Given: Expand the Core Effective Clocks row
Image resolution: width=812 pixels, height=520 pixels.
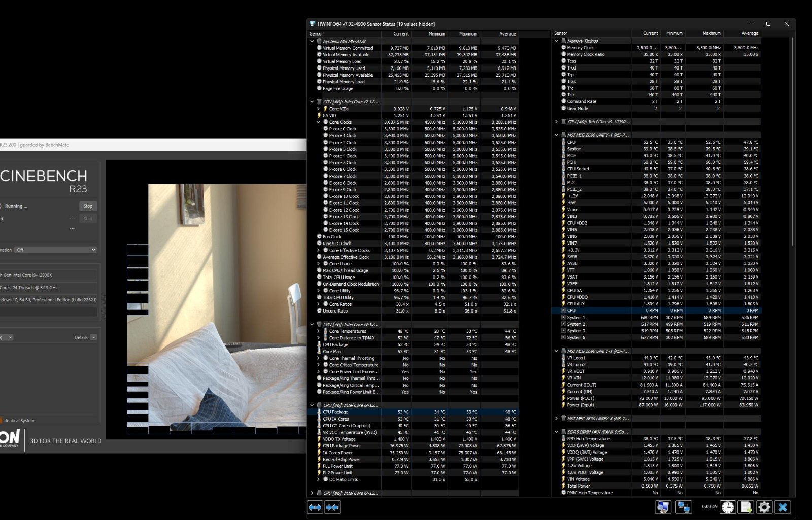Looking at the screenshot, I should click(318, 251).
